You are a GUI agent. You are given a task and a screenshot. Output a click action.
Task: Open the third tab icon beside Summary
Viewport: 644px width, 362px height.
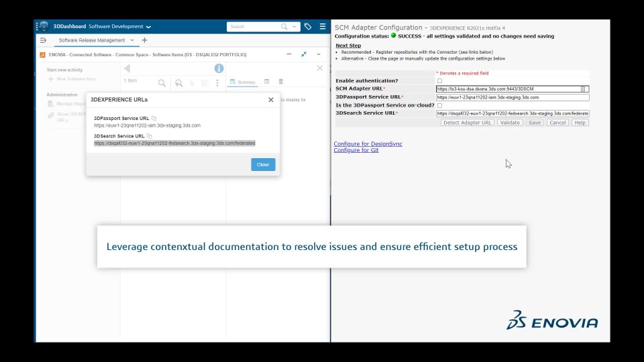click(x=281, y=82)
